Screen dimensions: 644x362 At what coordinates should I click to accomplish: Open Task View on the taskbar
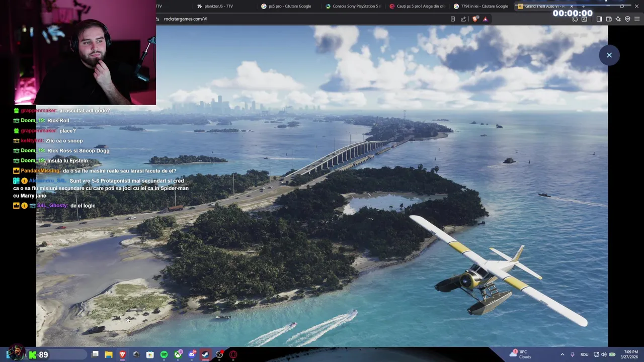pyautogui.click(x=95, y=354)
